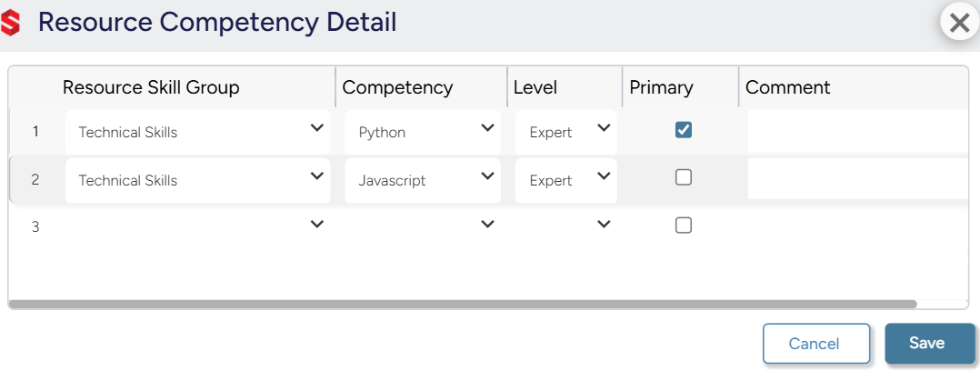This screenshot has width=980, height=371.
Task: Tick the Primary checkbox in row 3
Action: click(x=684, y=226)
